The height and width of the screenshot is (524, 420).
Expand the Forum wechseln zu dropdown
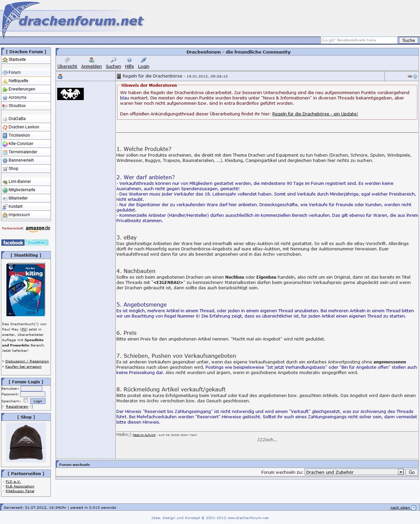[401, 472]
